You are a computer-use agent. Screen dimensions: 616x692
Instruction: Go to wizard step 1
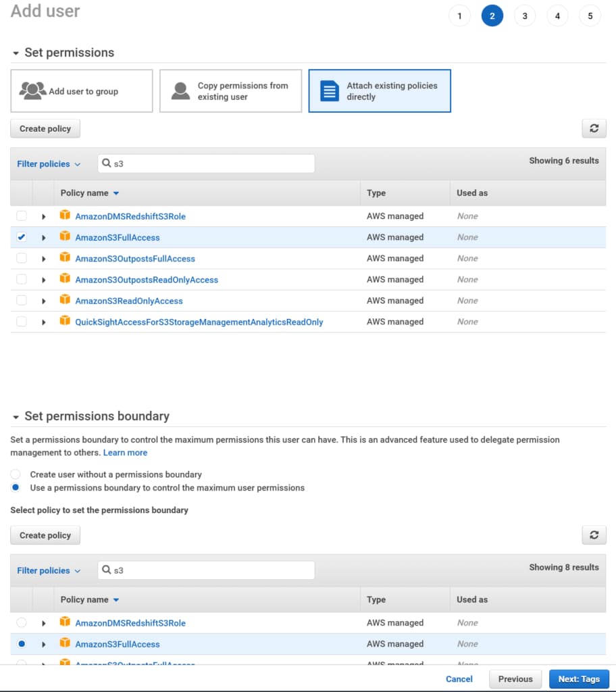[x=459, y=16]
